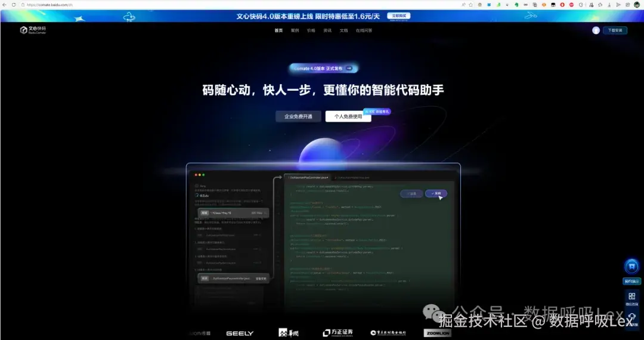The height and width of the screenshot is (340, 644).
Task: Click the orange circular extension icon
Action: pyautogui.click(x=544, y=5)
